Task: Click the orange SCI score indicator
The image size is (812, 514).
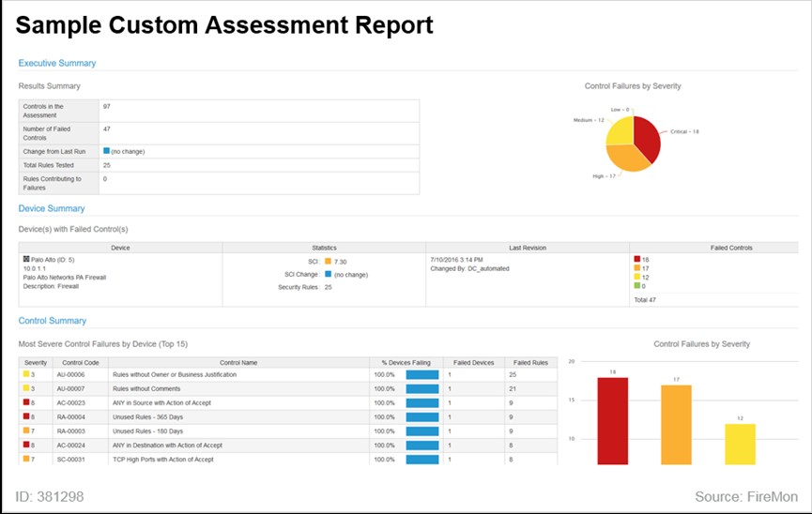Action: click(328, 261)
